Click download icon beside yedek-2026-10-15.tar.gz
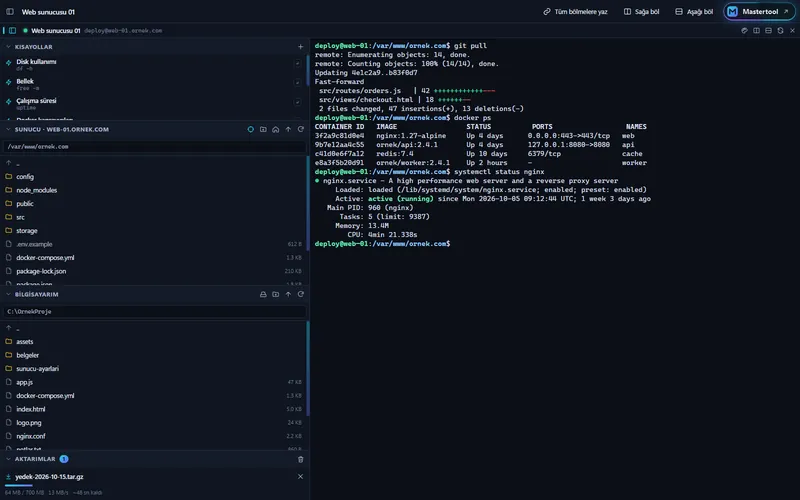This screenshot has width=800, height=500. [8, 477]
